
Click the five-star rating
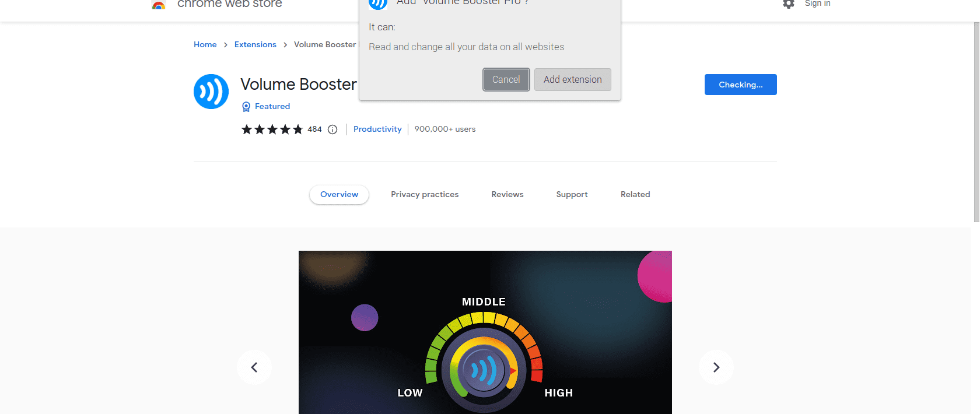[x=272, y=129]
